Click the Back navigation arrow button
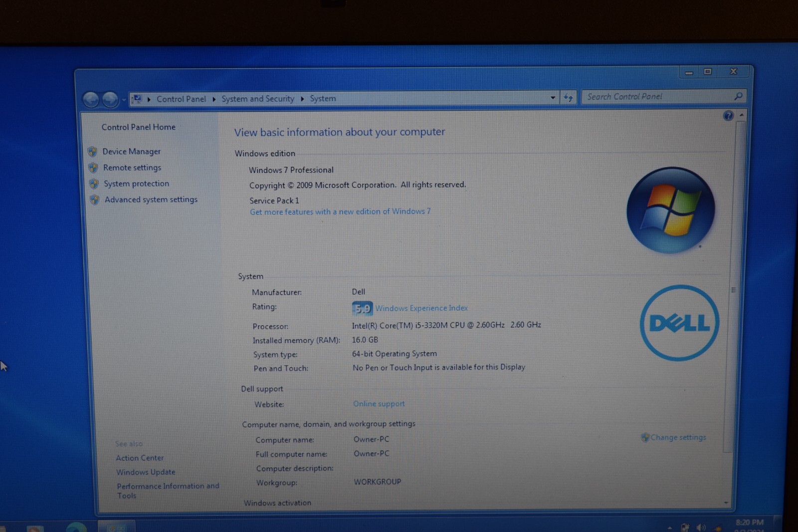 (x=91, y=100)
